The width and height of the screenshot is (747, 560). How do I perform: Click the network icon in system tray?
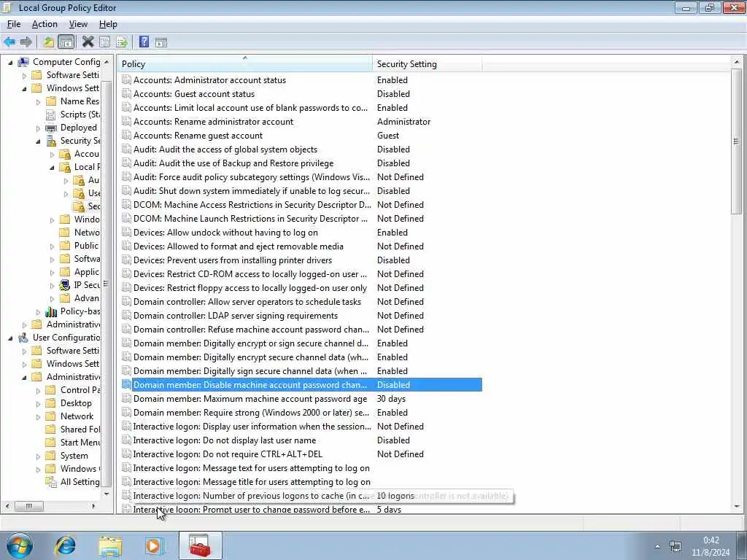point(675,545)
